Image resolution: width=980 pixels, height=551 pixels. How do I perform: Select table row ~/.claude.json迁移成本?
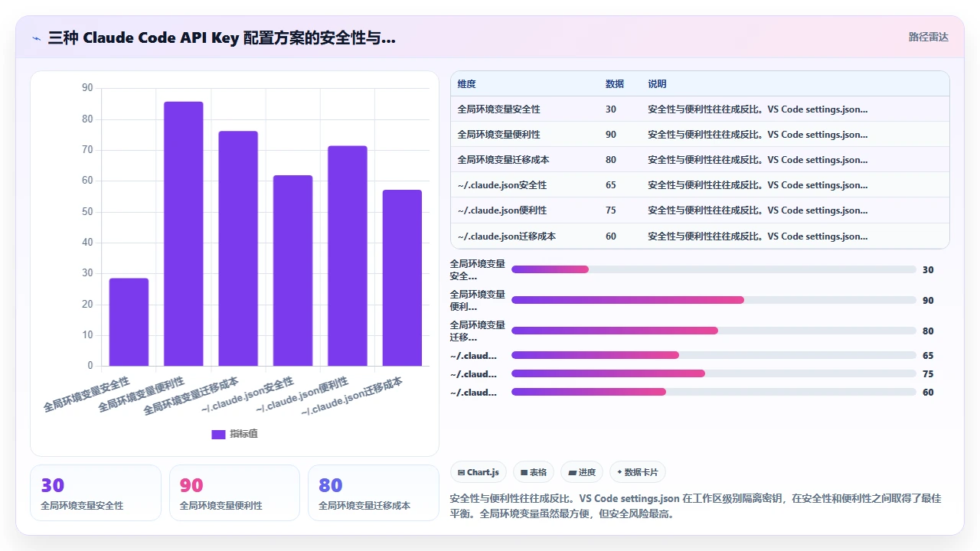coord(700,236)
